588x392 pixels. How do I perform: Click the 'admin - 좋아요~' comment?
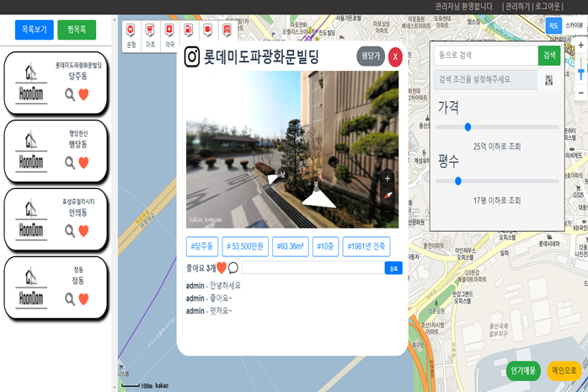[209, 298]
